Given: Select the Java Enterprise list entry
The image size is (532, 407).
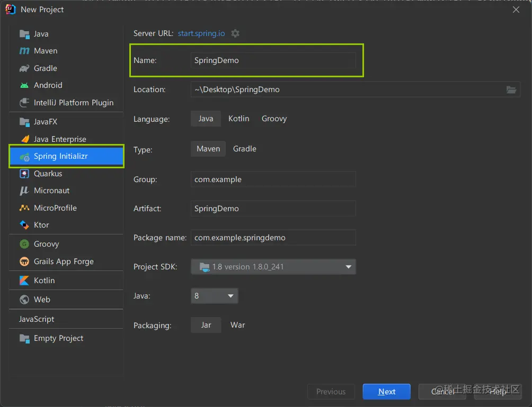Looking at the screenshot, I should (66, 139).
